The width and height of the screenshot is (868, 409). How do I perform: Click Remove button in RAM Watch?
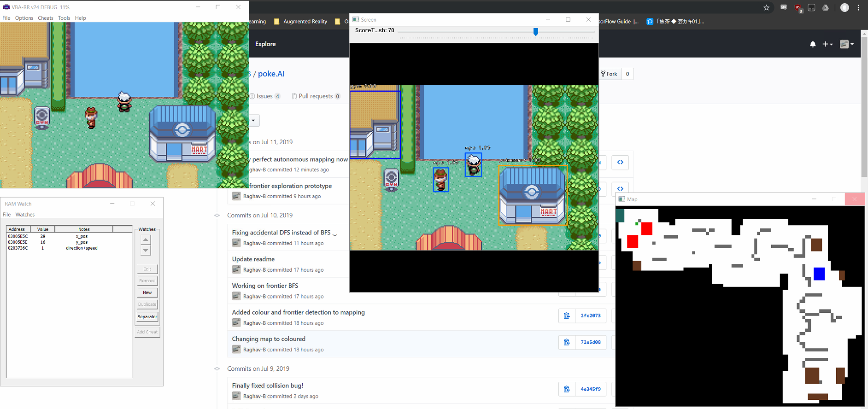(147, 280)
